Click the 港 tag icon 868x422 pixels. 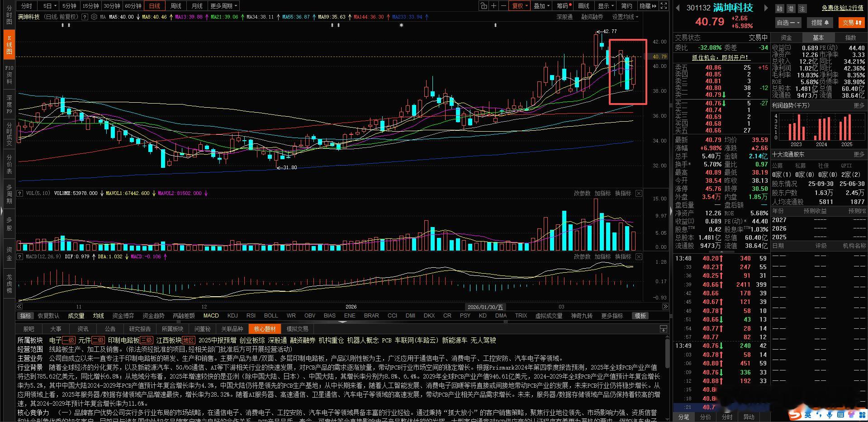pos(791,9)
